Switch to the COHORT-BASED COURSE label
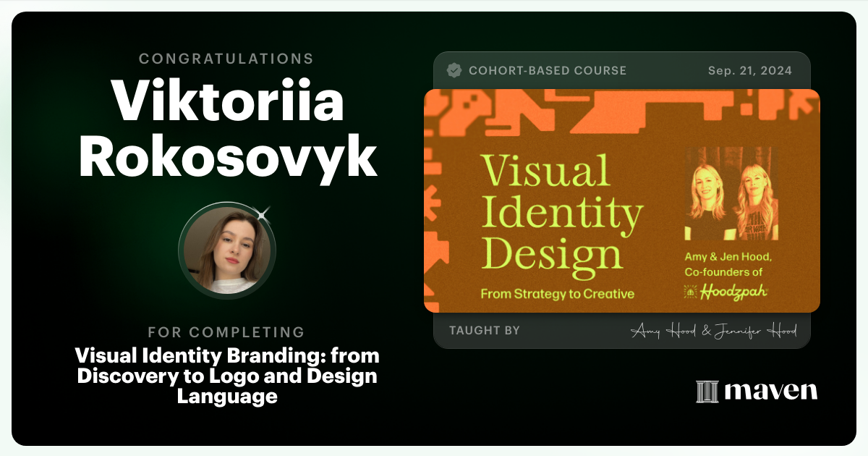Viewport: 868px width, 456px height. 548,70
